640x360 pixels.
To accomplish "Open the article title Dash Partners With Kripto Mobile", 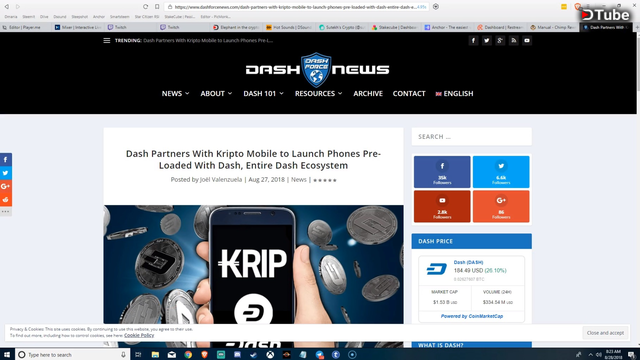I will [x=253, y=160].
